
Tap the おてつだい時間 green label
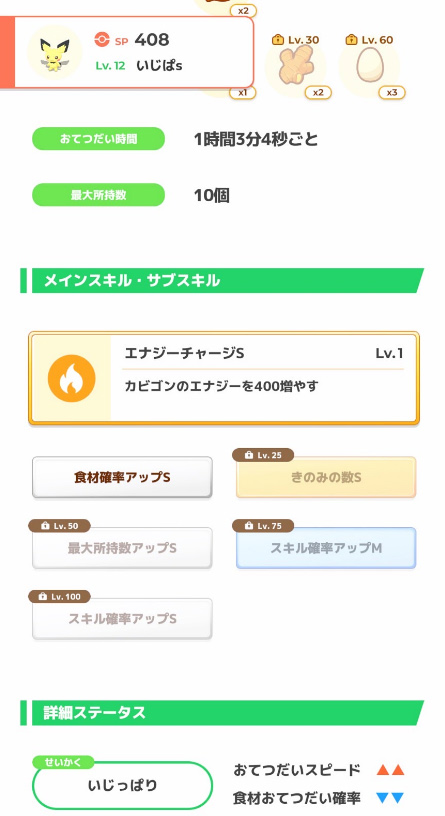(x=98, y=139)
